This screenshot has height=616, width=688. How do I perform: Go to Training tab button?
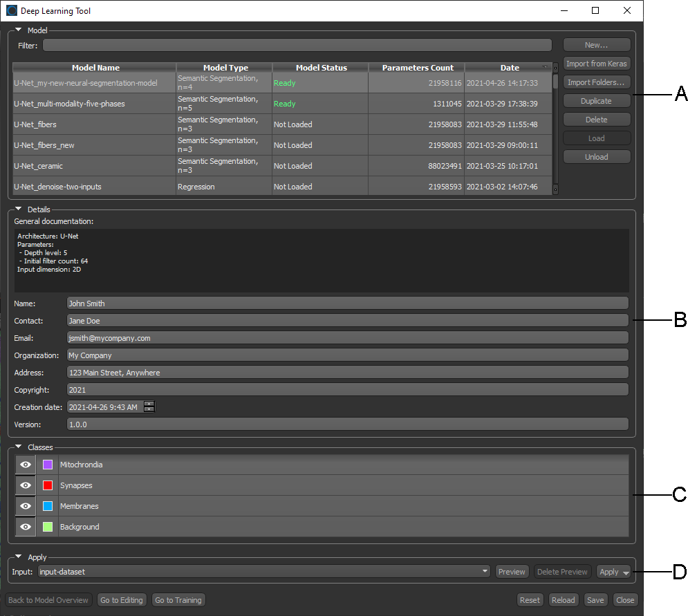pyautogui.click(x=178, y=600)
